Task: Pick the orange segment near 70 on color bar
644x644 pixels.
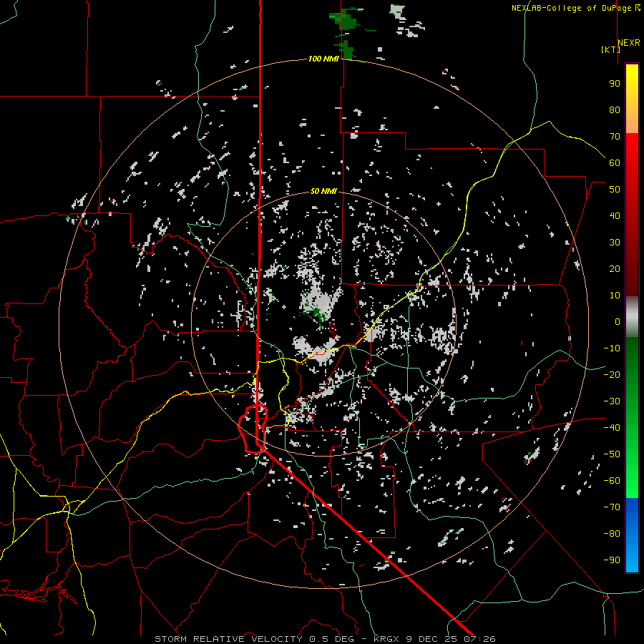Action: pyautogui.click(x=632, y=123)
